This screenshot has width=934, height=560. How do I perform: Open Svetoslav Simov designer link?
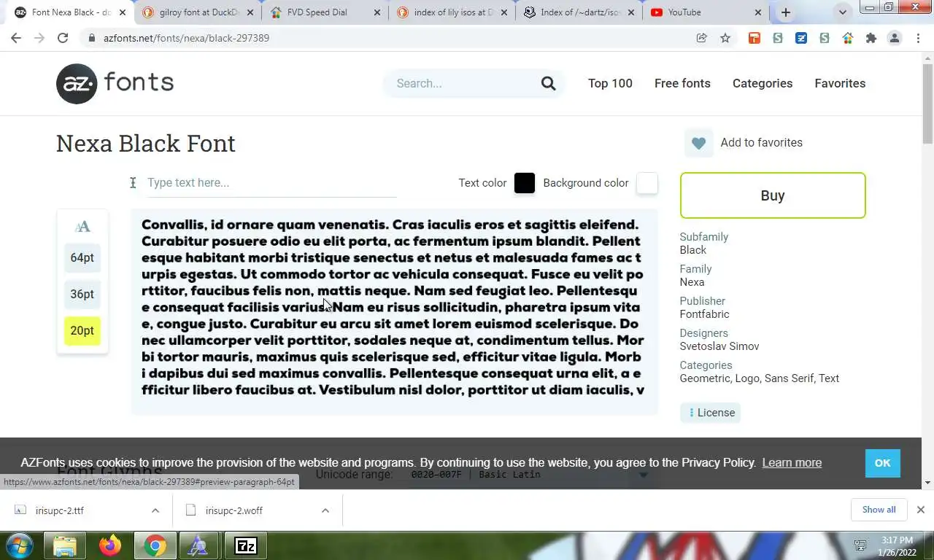tap(719, 346)
